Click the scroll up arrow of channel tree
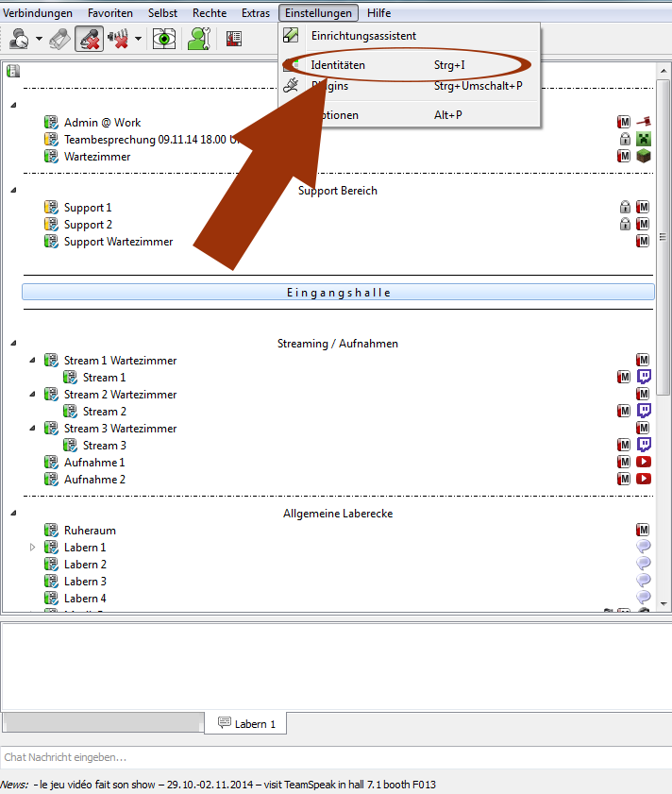The image size is (672, 794). [x=664, y=71]
